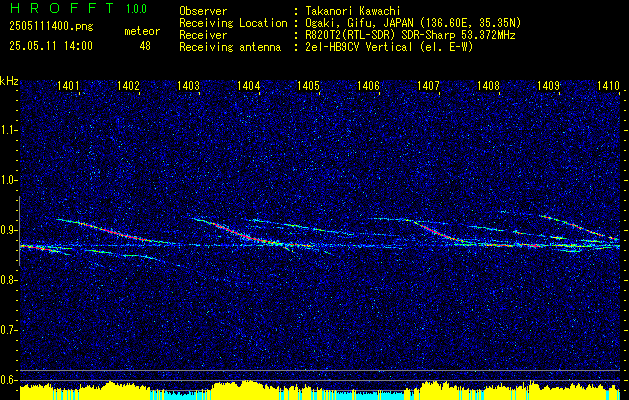Click the 1402 time axis marker

pos(128,85)
